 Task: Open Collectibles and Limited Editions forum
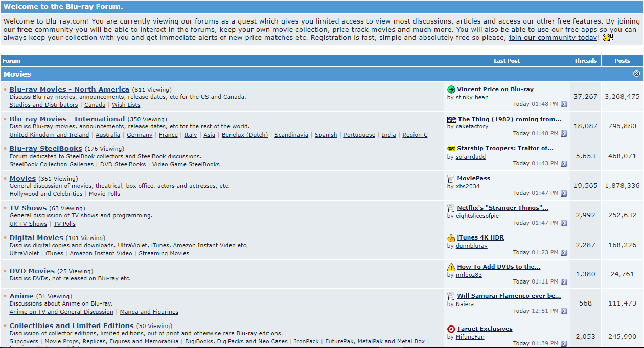coord(72,326)
